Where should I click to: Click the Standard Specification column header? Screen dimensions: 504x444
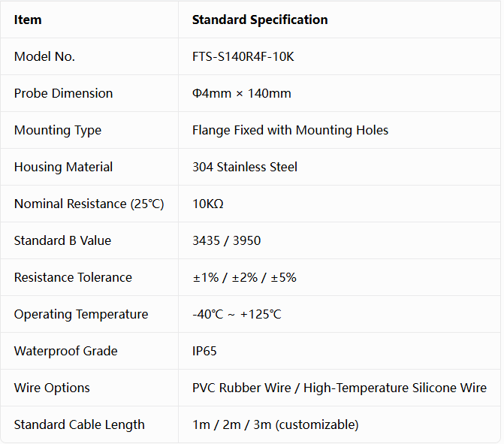pyautogui.click(x=260, y=20)
